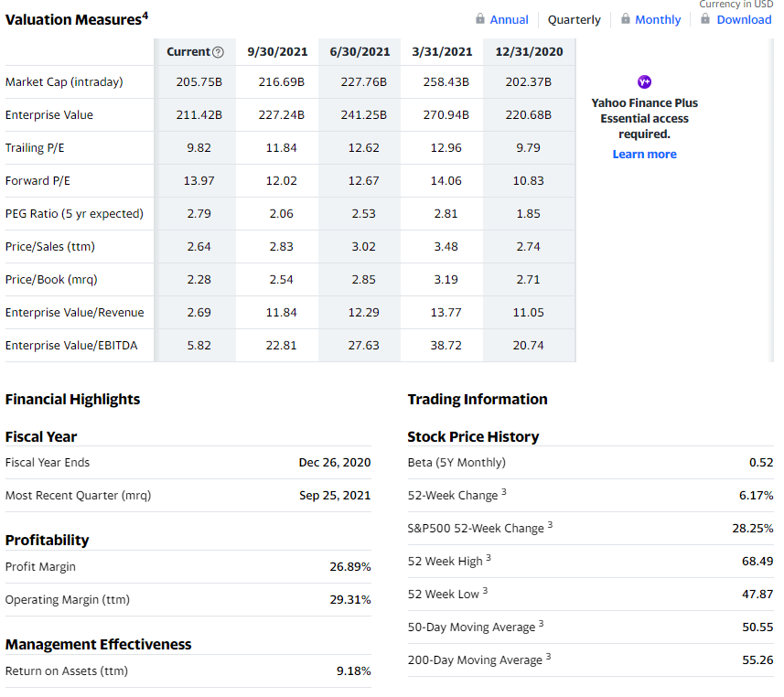Click the lock icon beside Monthly
The image size is (784, 697).
[x=626, y=19]
